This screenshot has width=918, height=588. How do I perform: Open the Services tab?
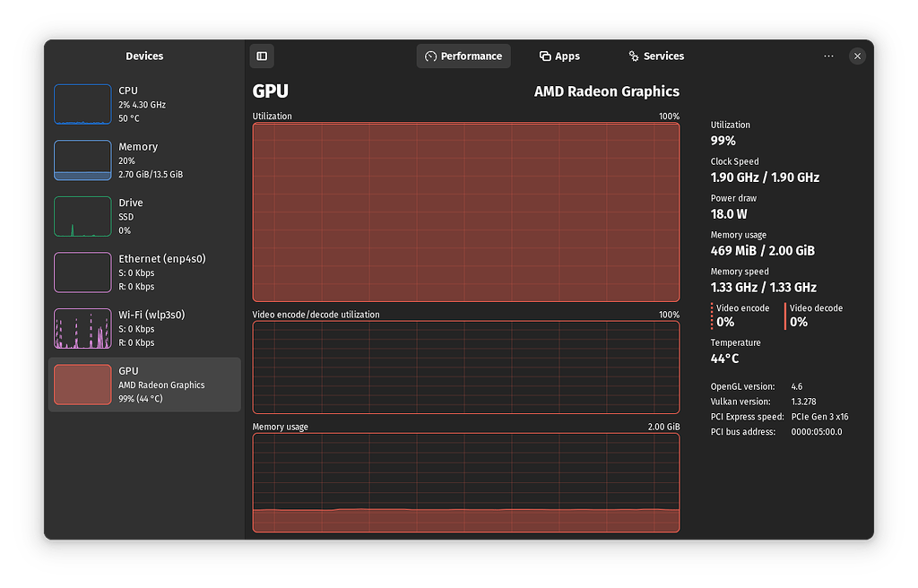(x=655, y=56)
